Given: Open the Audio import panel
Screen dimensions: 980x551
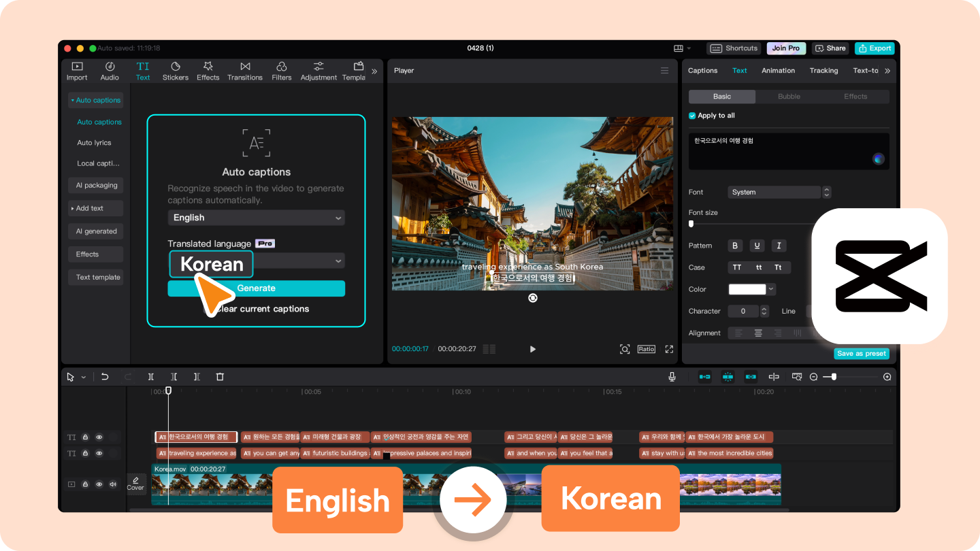Looking at the screenshot, I should pyautogui.click(x=109, y=71).
